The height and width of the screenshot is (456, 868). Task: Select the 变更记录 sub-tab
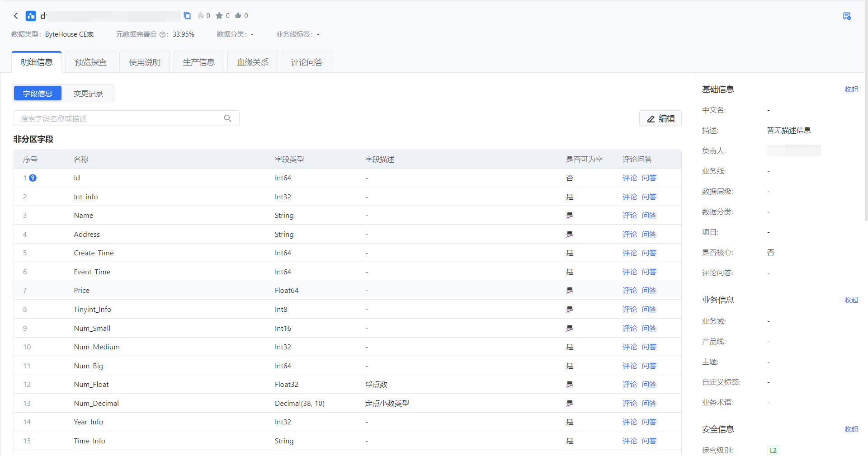point(89,94)
